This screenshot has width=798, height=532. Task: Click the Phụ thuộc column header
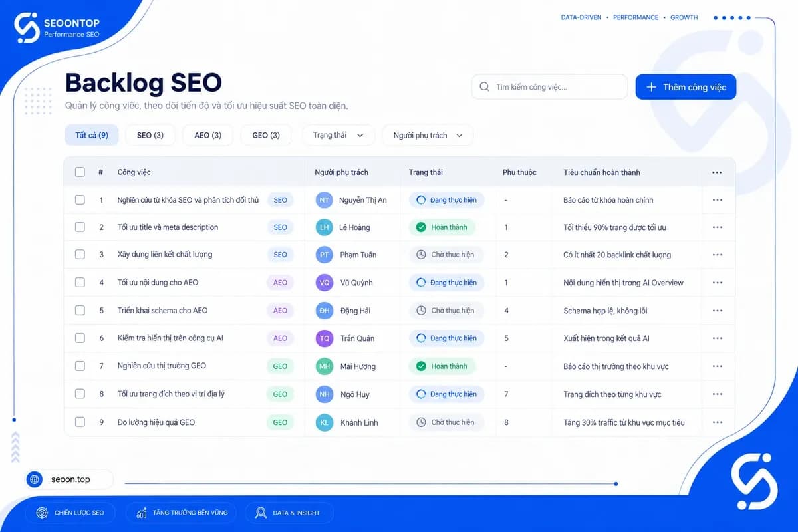coord(519,172)
